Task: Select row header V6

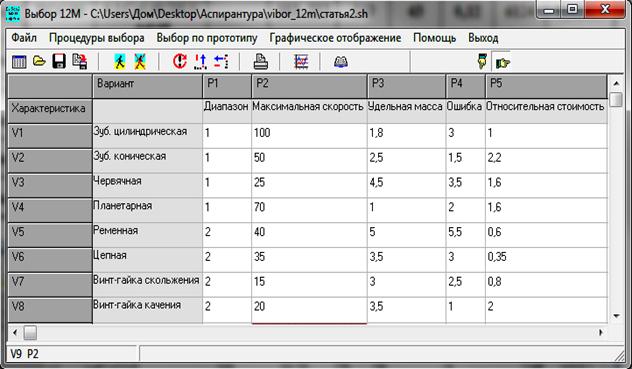Action: 50,260
